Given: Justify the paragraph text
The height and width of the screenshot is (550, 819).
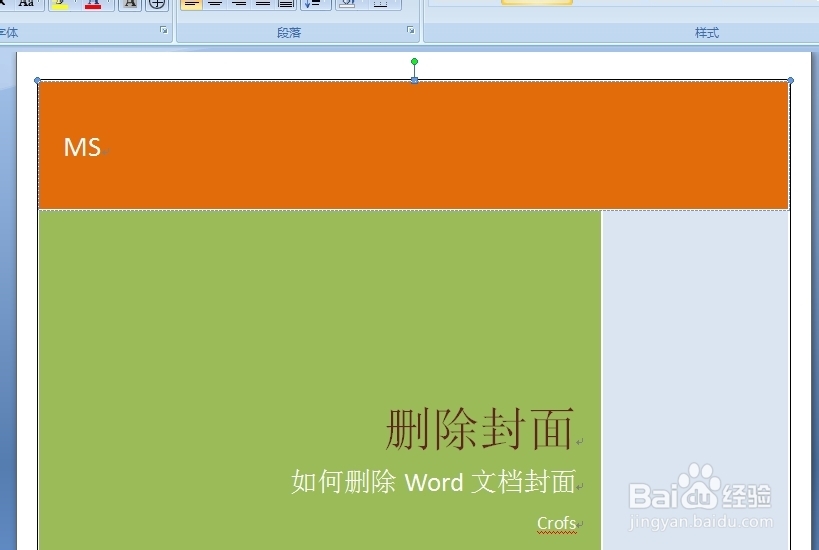Looking at the screenshot, I should point(262,4).
